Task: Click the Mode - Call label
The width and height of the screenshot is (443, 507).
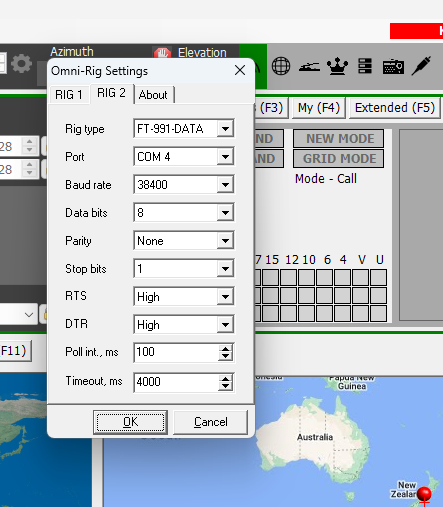Action: (x=326, y=179)
